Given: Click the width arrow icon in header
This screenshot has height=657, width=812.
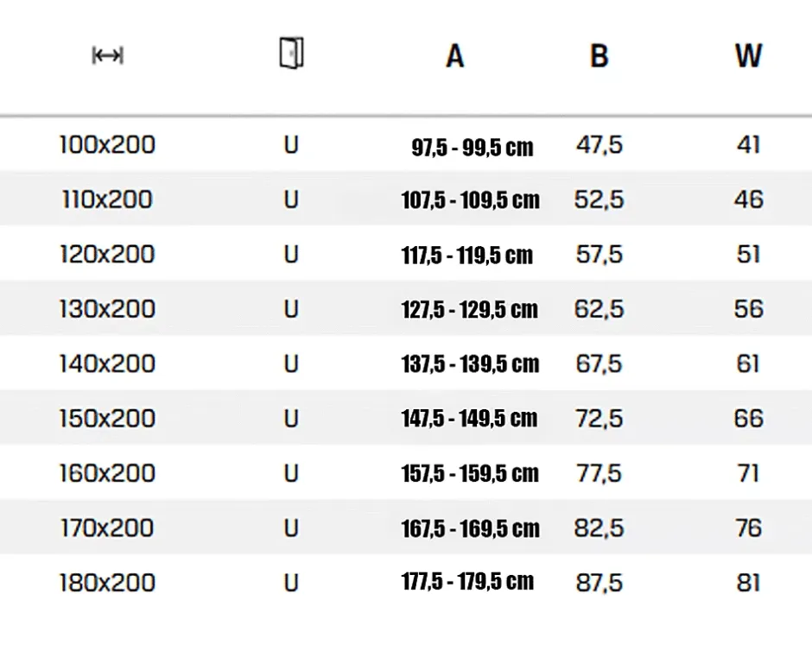Looking at the screenshot, I should tap(108, 55).
